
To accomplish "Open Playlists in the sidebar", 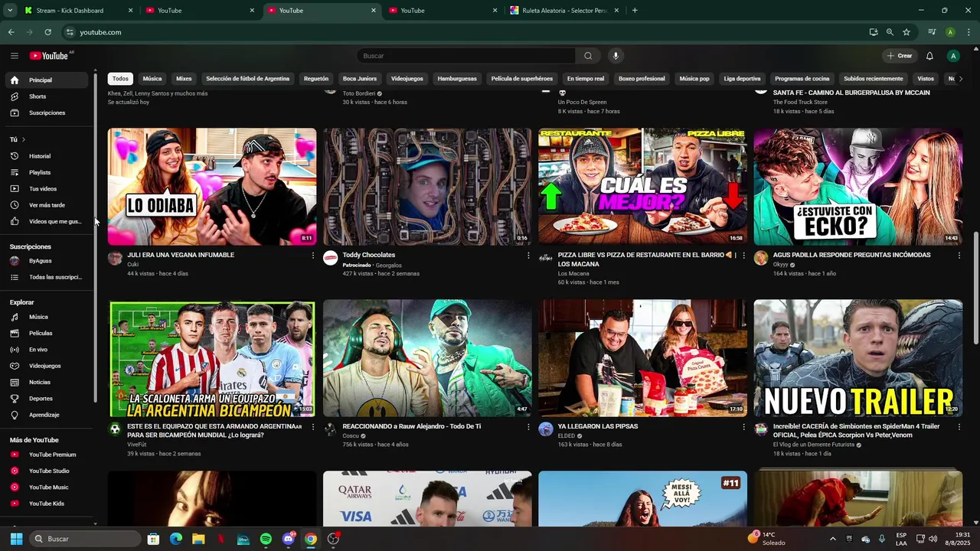I will coord(47,172).
